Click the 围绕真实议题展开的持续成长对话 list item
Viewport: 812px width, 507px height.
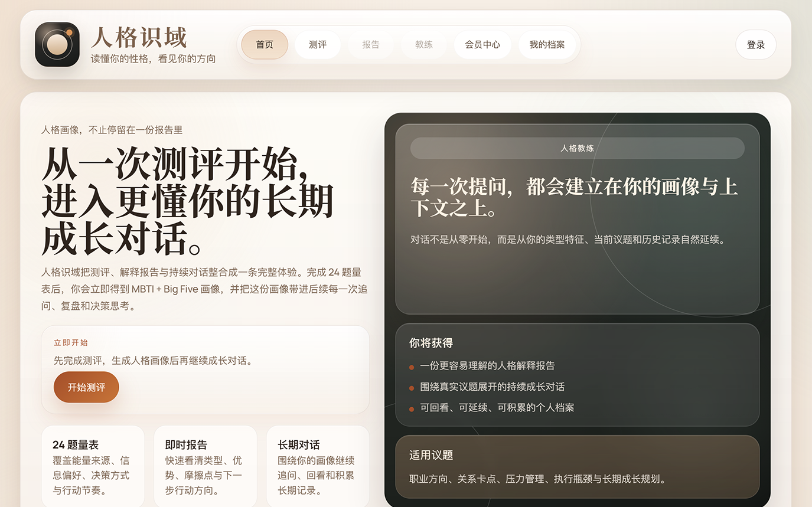click(x=492, y=387)
